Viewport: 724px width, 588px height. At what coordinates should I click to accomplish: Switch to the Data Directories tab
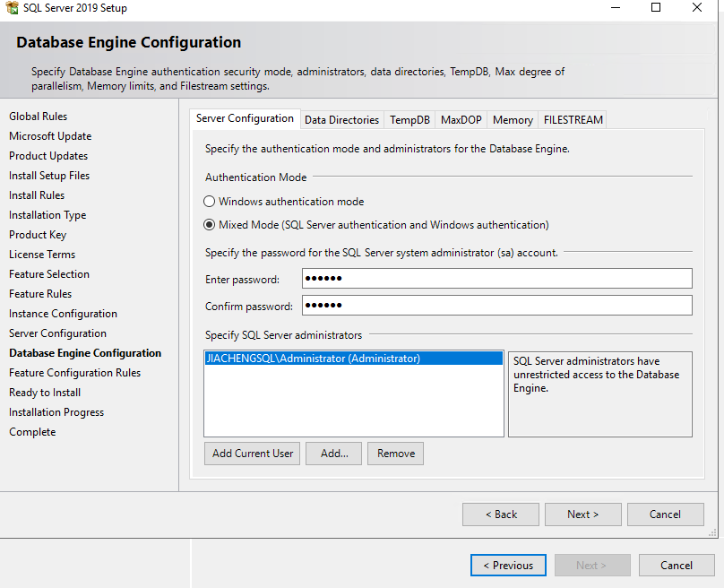341,119
